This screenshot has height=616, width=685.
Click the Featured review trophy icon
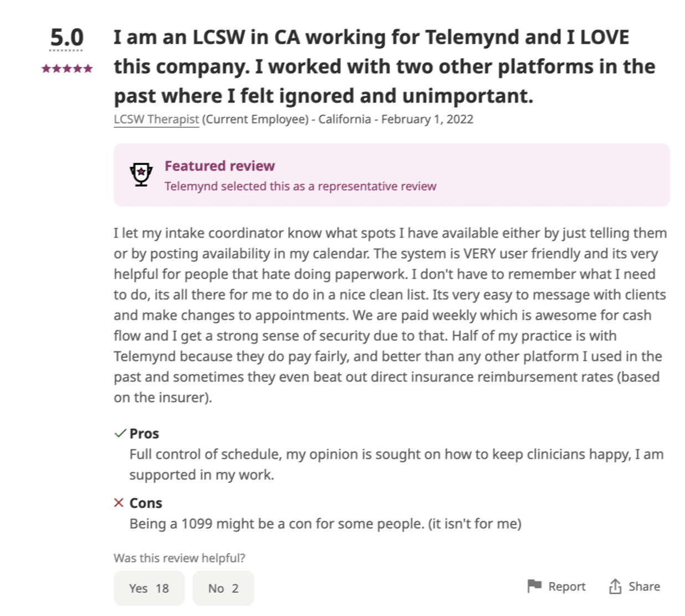click(x=141, y=174)
